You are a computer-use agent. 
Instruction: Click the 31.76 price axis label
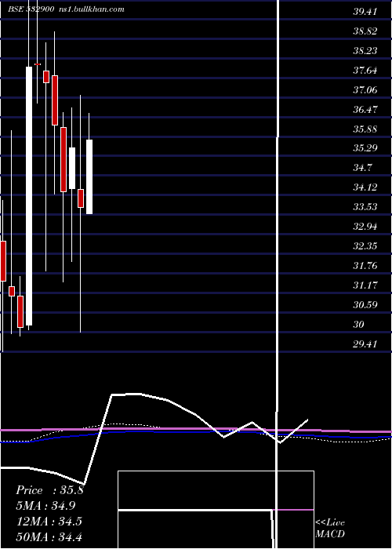point(365,266)
